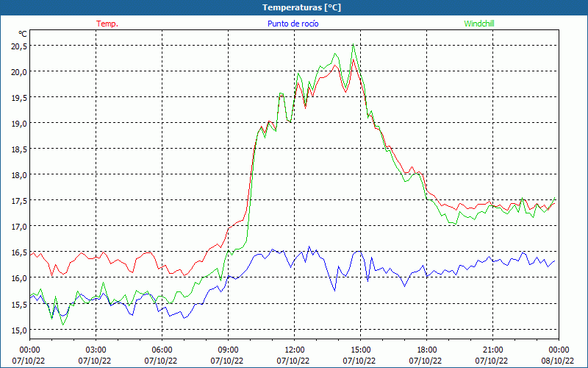Click the 15:00 time axis label
Screen dimensions: 588x368
(x=360, y=350)
